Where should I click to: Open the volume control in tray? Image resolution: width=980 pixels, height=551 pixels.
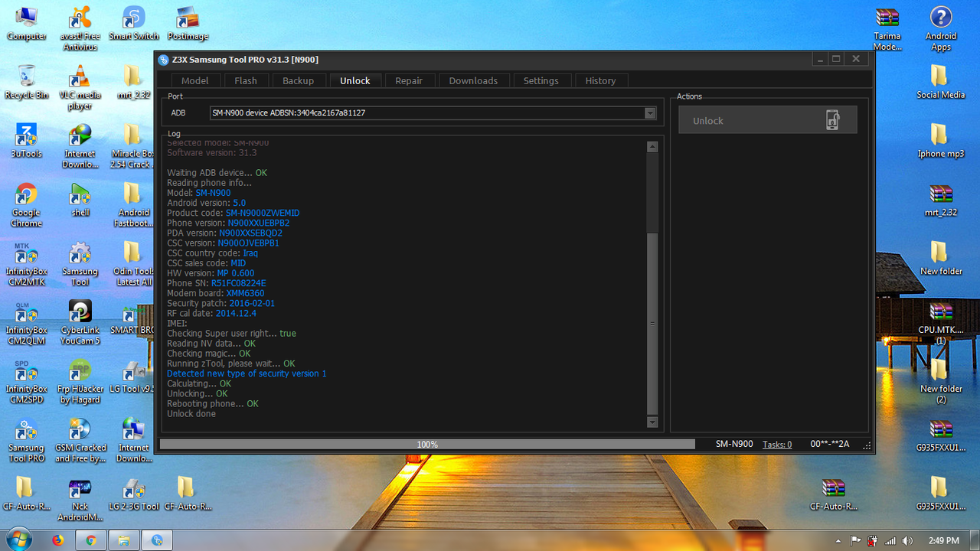tap(907, 540)
